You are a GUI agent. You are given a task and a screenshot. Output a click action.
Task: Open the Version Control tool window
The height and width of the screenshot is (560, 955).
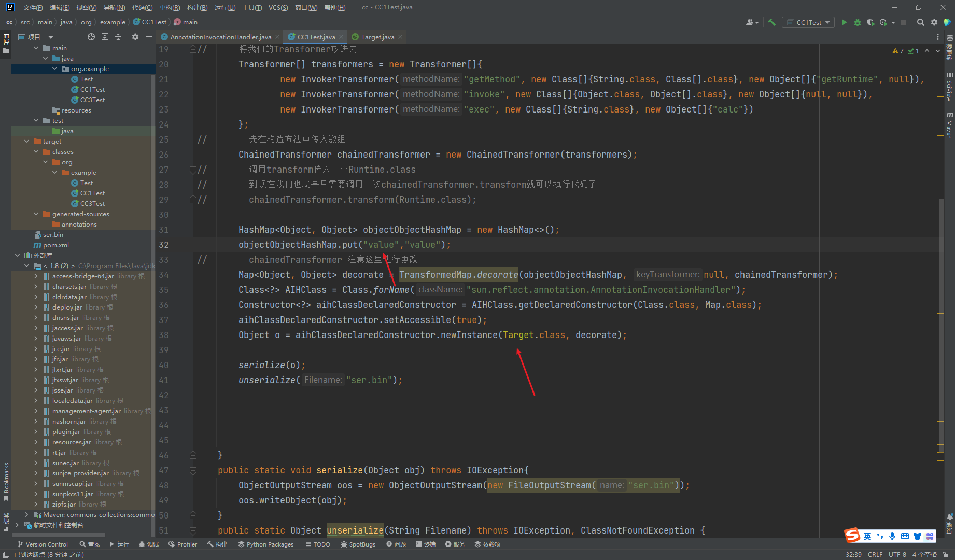43,544
